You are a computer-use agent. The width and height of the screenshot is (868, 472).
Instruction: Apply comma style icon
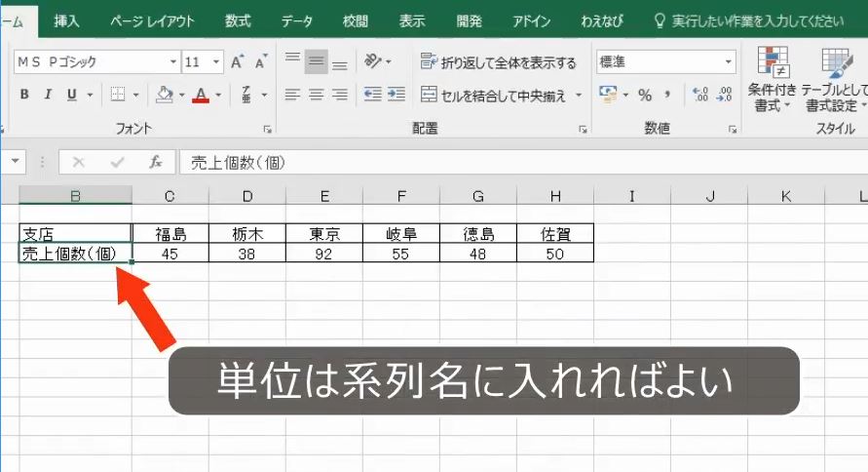(667, 95)
